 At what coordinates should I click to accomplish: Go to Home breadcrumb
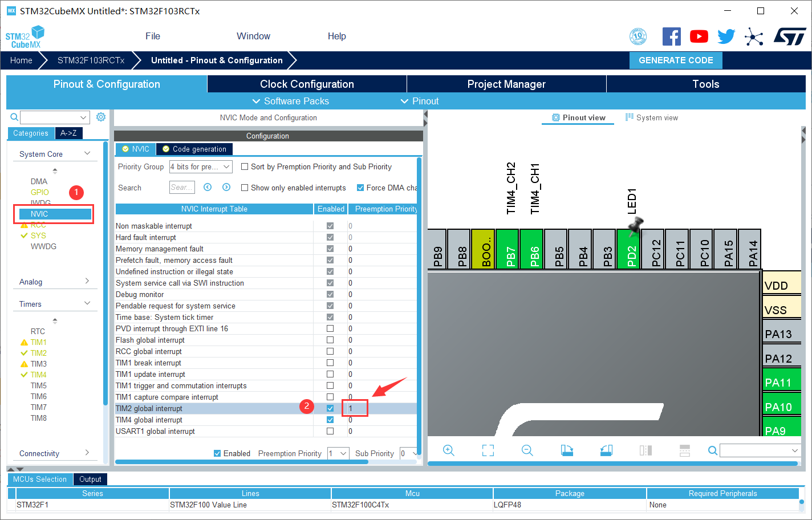tap(21, 60)
